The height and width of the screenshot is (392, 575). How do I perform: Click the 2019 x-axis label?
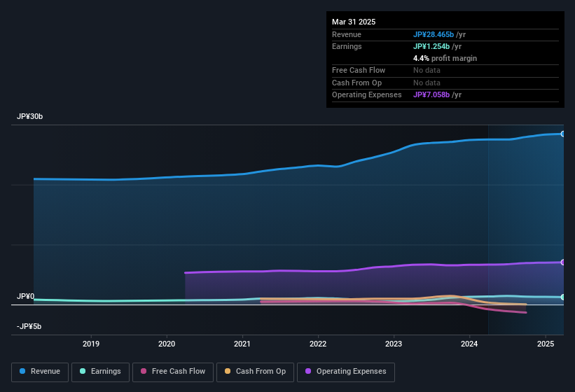click(91, 344)
